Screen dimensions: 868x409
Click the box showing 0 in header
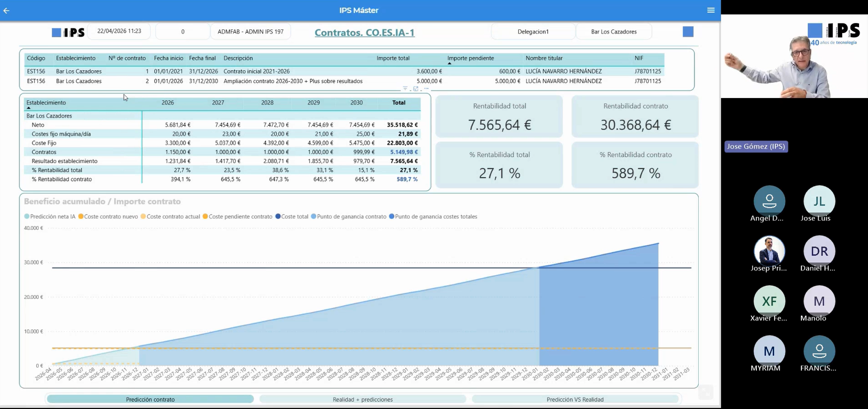click(x=182, y=31)
